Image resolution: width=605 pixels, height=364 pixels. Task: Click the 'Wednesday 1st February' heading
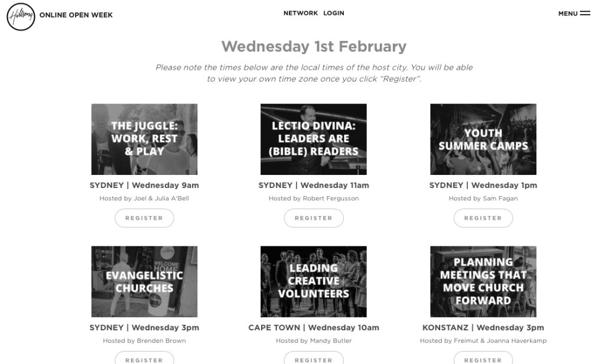coord(314,46)
